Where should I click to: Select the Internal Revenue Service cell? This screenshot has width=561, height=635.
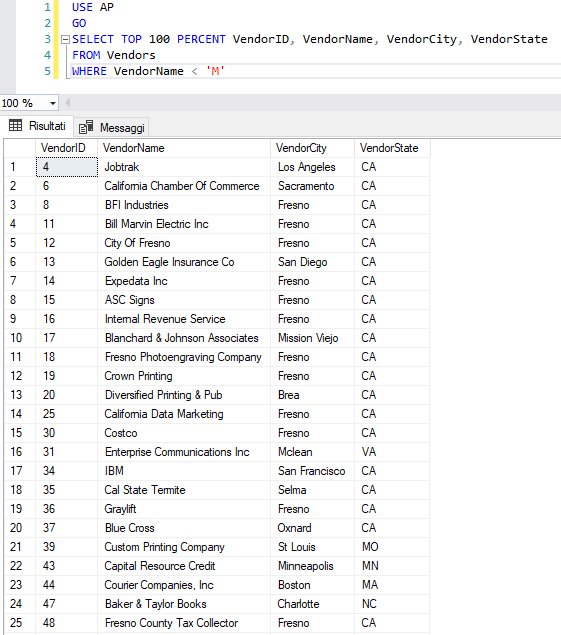tap(184, 319)
